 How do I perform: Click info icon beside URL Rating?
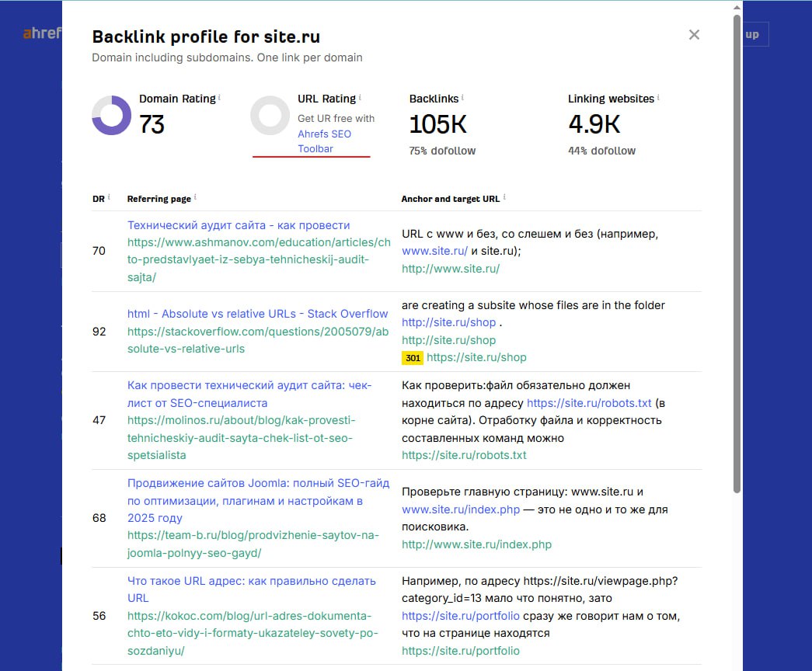click(360, 98)
